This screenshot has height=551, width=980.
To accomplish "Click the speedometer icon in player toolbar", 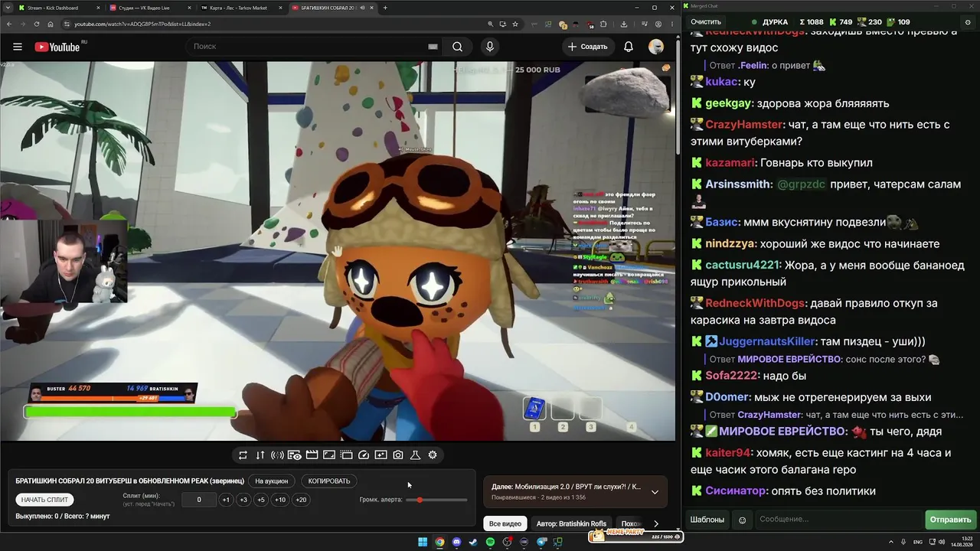I will tap(364, 455).
